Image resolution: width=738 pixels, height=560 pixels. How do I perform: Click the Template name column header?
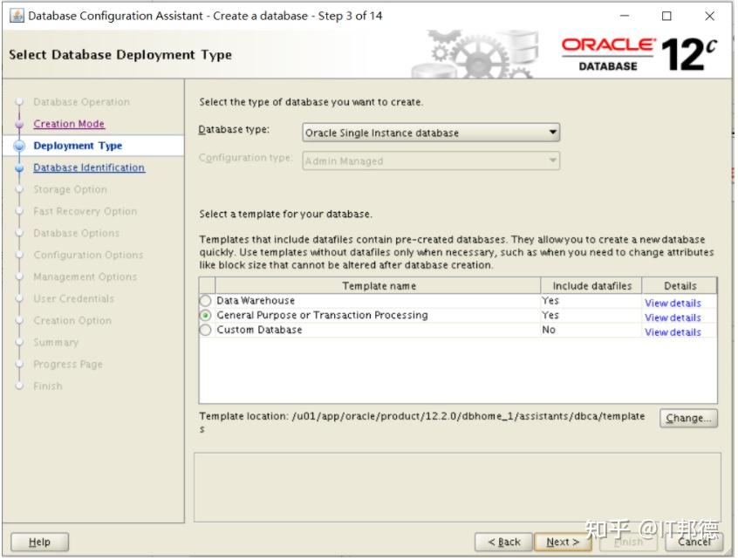pyautogui.click(x=378, y=285)
